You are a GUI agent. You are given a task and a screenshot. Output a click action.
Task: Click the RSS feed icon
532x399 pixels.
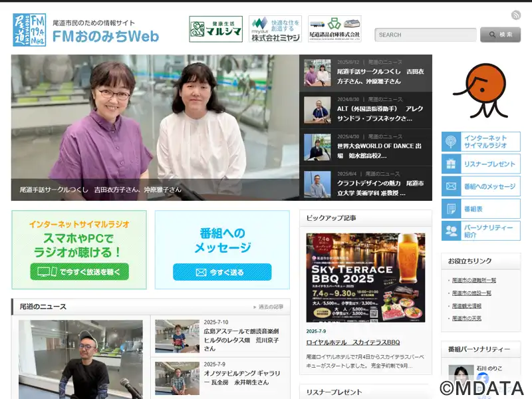click(516, 15)
